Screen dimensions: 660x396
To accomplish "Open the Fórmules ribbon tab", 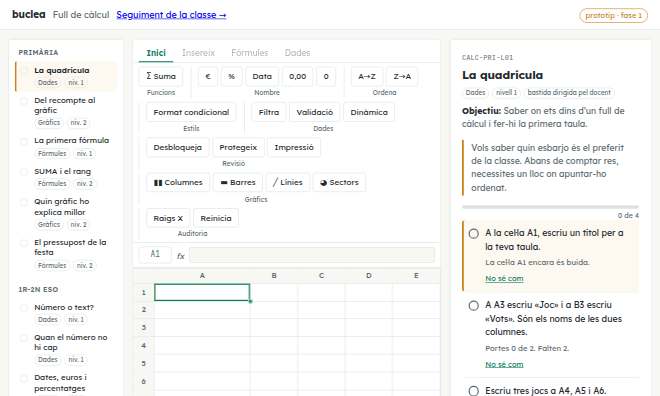I will pyautogui.click(x=250, y=53).
